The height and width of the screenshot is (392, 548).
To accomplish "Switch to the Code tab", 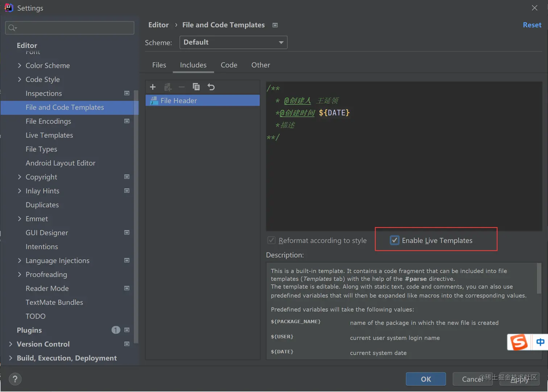I will [229, 65].
